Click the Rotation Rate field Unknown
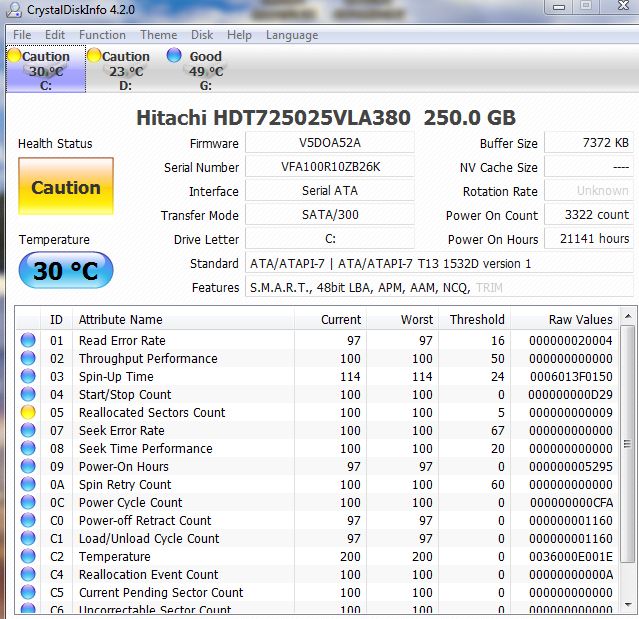 coord(589,191)
